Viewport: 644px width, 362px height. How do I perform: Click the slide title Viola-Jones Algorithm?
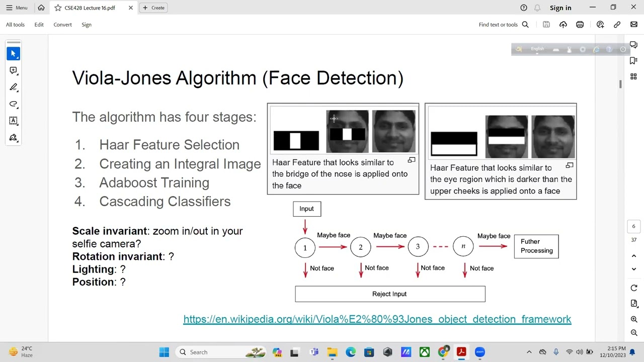pos(238,78)
